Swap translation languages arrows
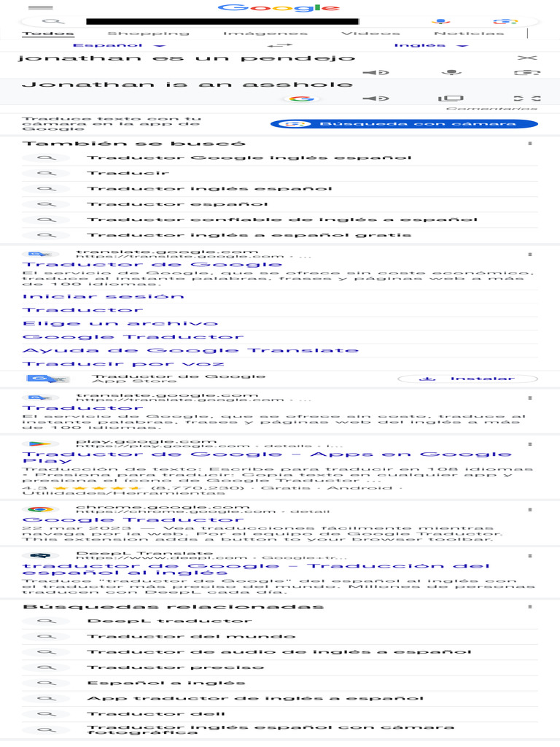This screenshot has height=747, width=560. click(x=279, y=45)
